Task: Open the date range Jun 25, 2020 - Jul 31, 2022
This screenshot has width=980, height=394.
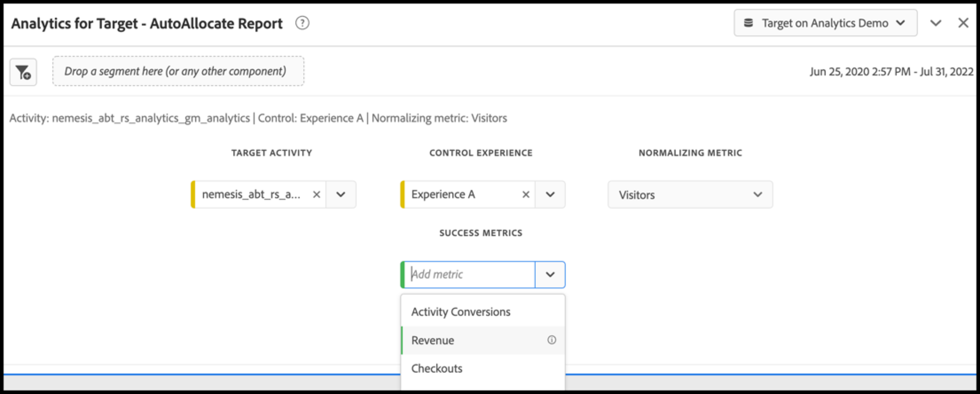Action: [891, 72]
